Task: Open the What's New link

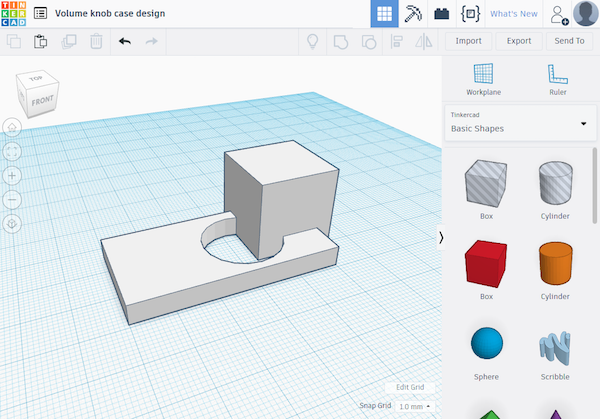Action: [514, 14]
